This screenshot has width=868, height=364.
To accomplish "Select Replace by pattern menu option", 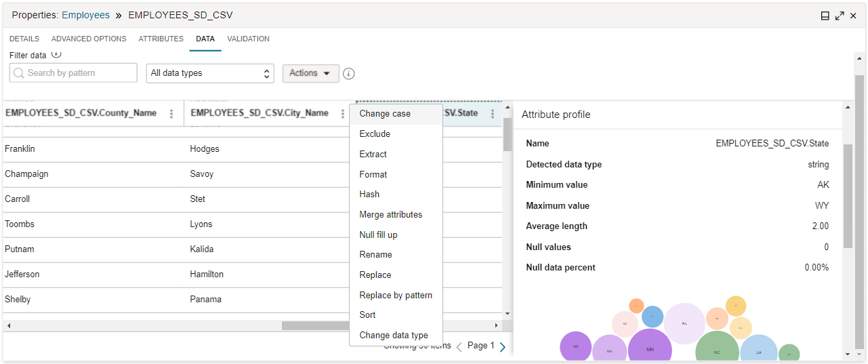I will coord(396,295).
